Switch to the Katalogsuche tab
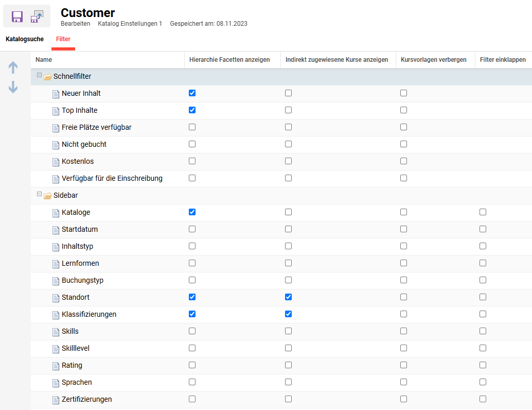This screenshot has height=410, width=532. (x=25, y=39)
